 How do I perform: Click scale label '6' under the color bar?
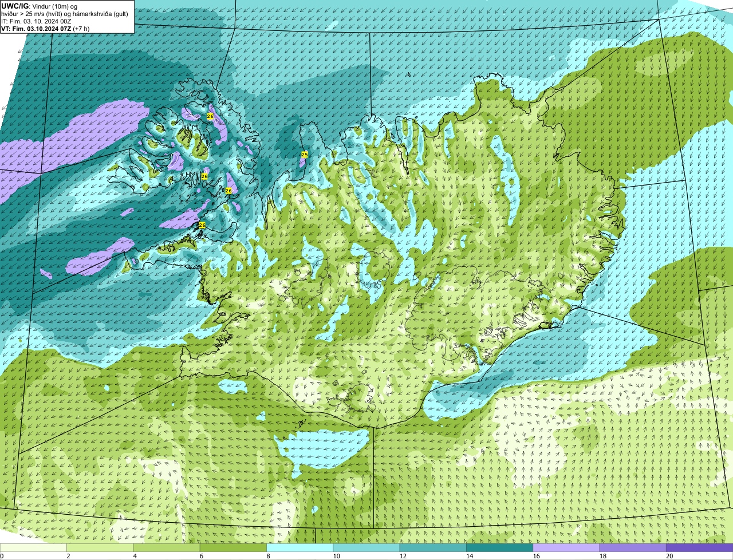coord(201,556)
